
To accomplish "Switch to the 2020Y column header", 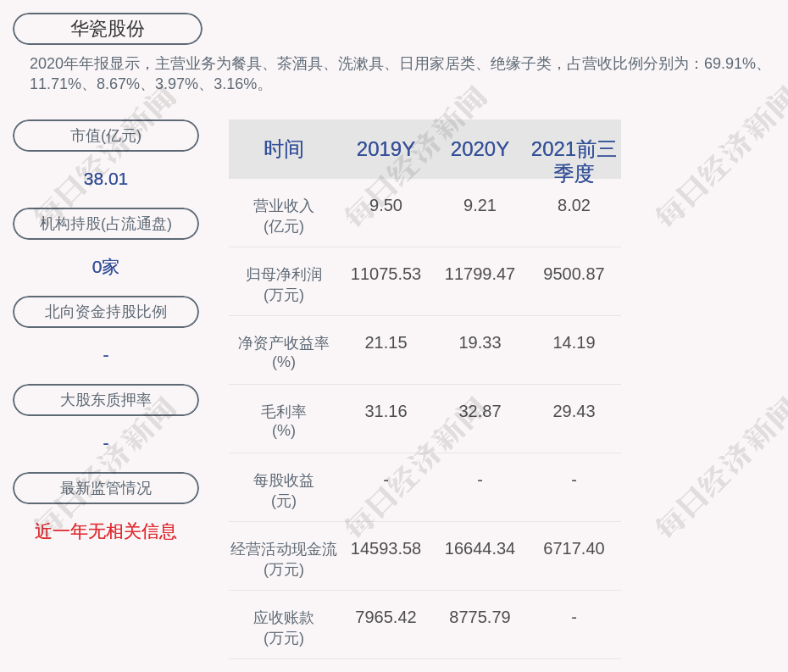I will 480,149.
